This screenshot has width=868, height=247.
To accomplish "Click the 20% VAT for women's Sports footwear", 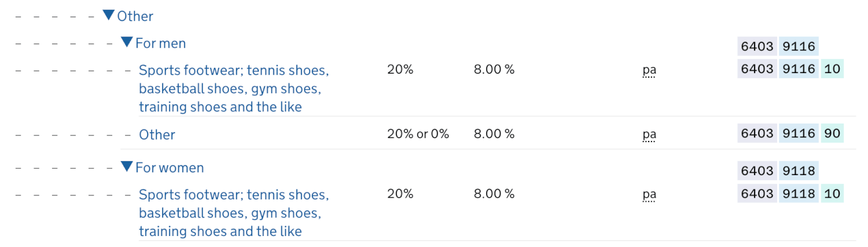I will [x=400, y=194].
